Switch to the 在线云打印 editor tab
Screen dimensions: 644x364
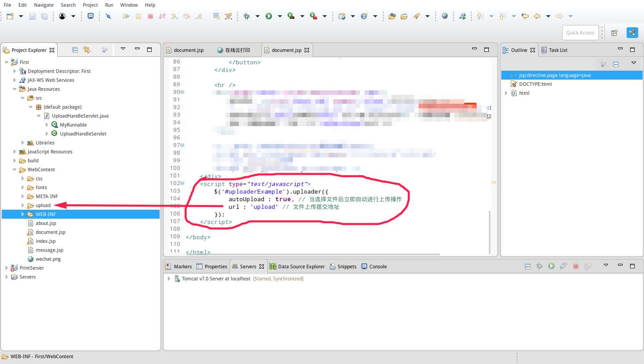tap(233, 50)
